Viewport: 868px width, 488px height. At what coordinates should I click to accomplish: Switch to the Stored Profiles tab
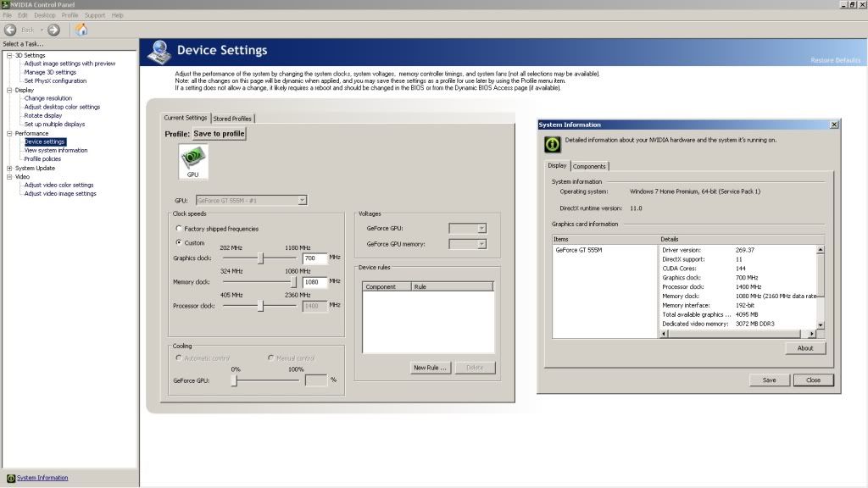pyautogui.click(x=232, y=119)
